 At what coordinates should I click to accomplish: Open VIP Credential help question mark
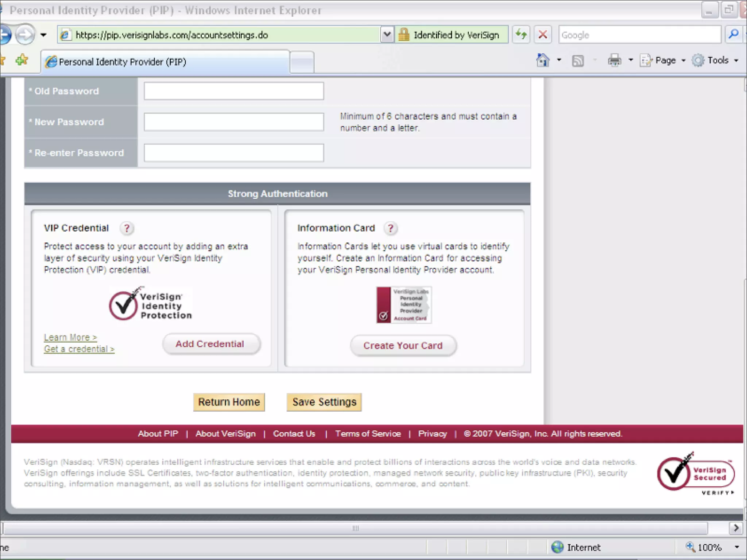pyautogui.click(x=127, y=228)
